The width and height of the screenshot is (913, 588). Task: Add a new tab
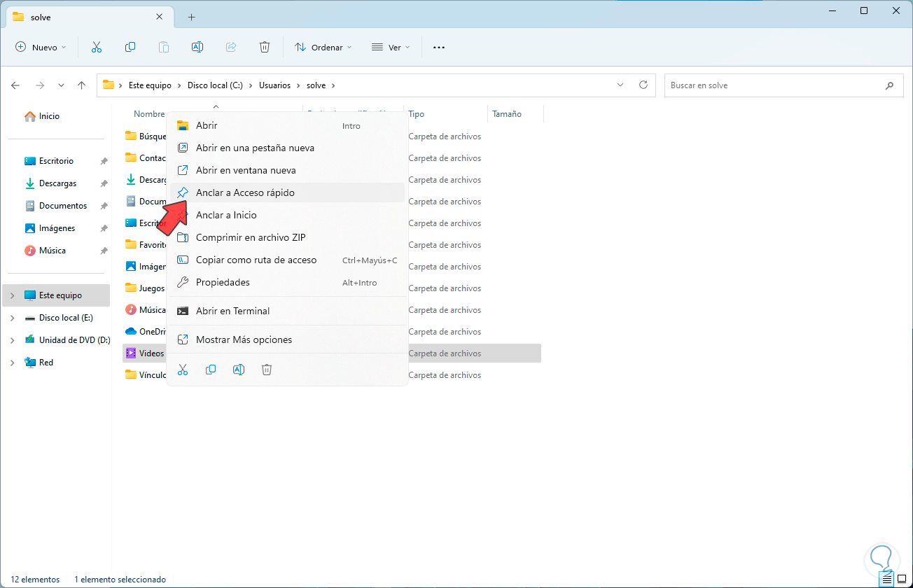191,17
